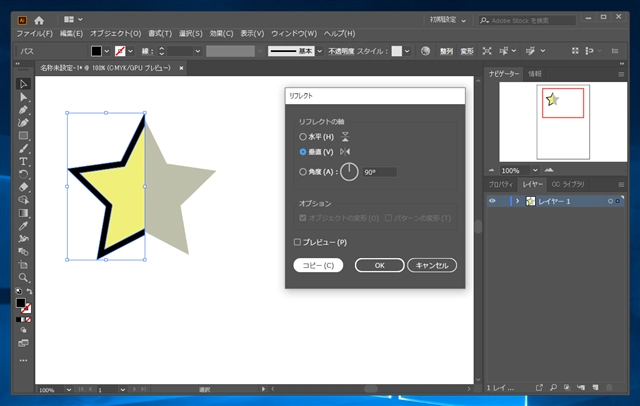Image resolution: width=640 pixels, height=406 pixels.
Task: Click the コピー (C) button
Action: tap(318, 265)
